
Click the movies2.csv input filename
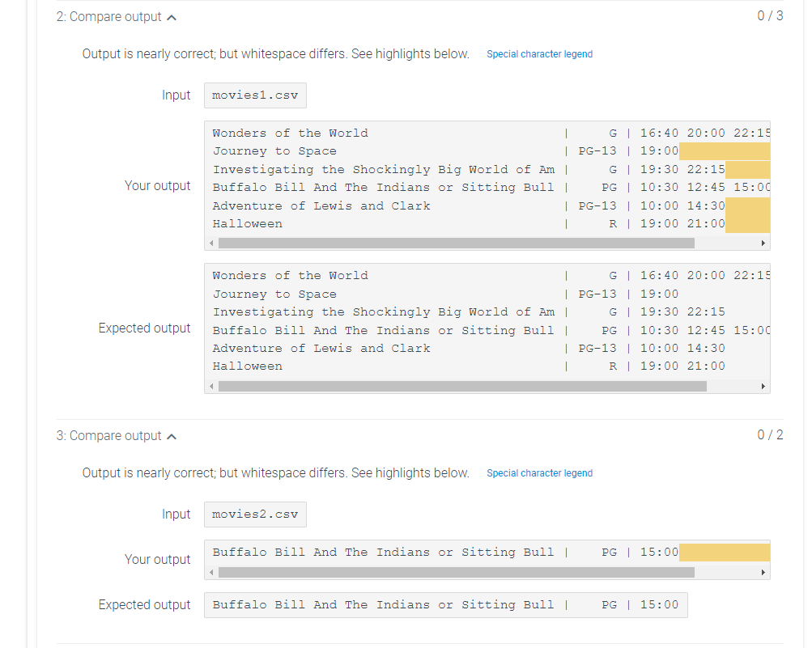pos(255,514)
